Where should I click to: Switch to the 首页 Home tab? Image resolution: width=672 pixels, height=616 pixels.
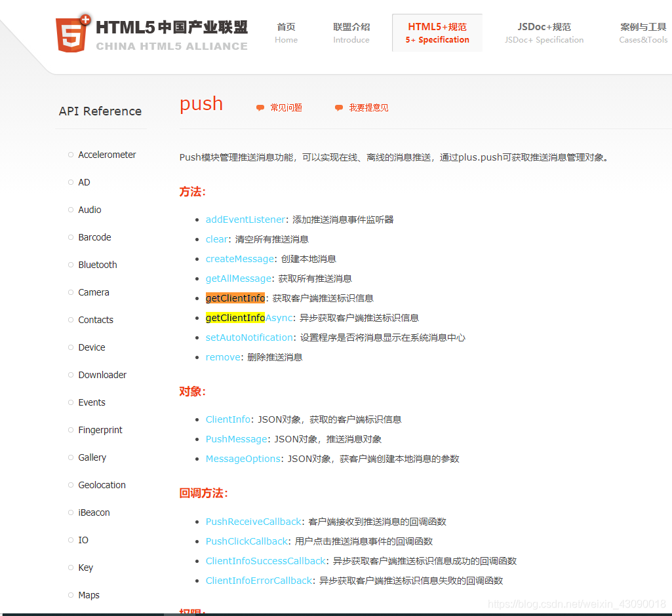point(286,33)
